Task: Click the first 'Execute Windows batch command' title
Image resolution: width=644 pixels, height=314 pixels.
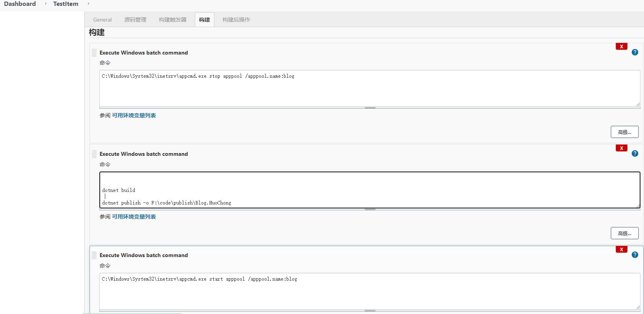Action: pos(144,53)
